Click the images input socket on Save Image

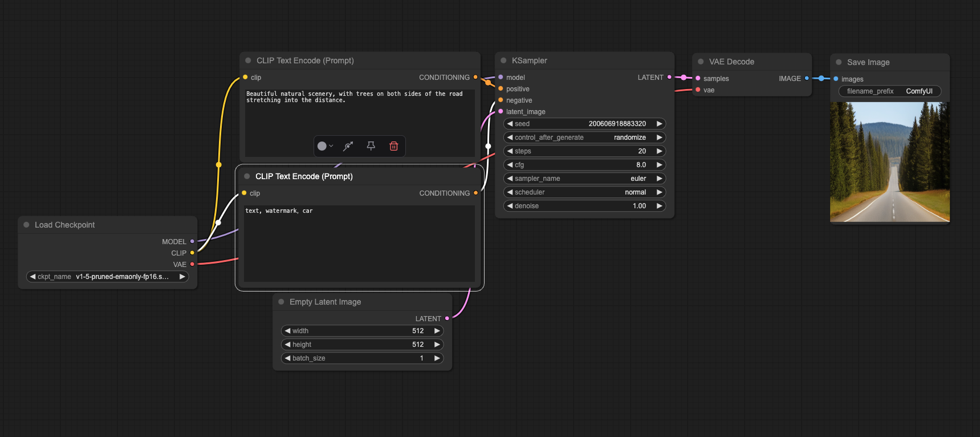pyautogui.click(x=836, y=79)
